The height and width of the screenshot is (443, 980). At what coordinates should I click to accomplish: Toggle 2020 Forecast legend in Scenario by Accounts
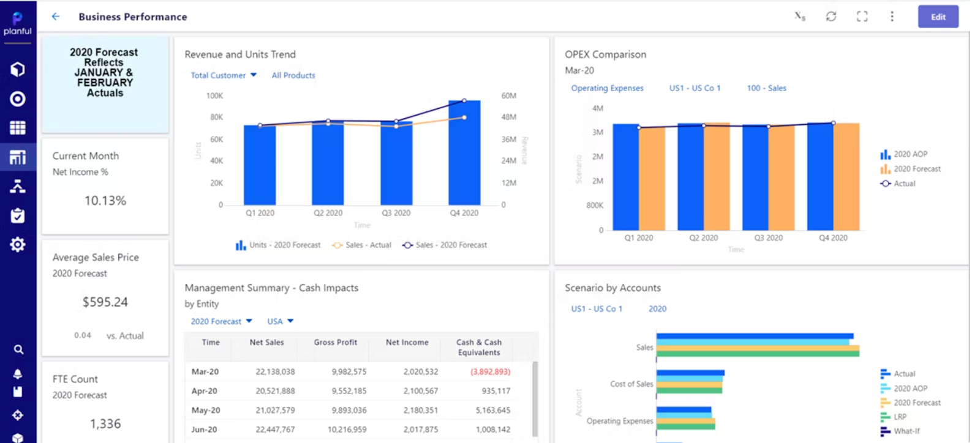[910, 403]
